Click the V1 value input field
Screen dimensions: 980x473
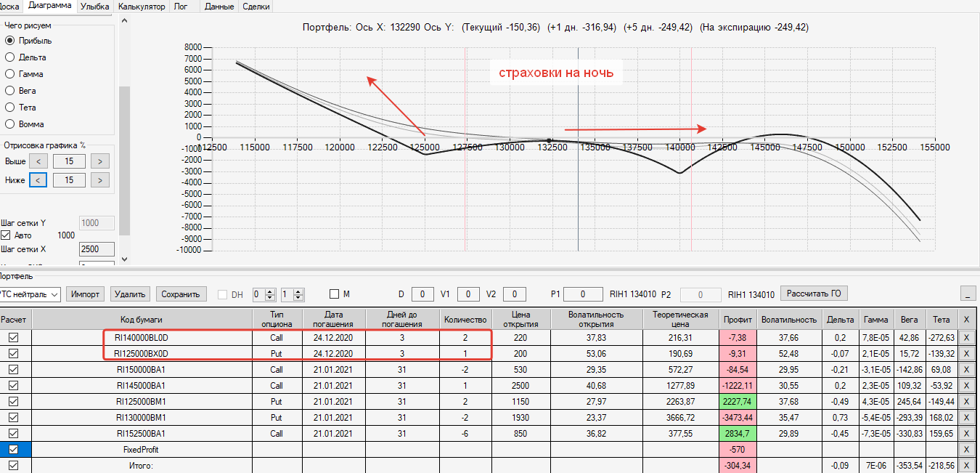468,294
